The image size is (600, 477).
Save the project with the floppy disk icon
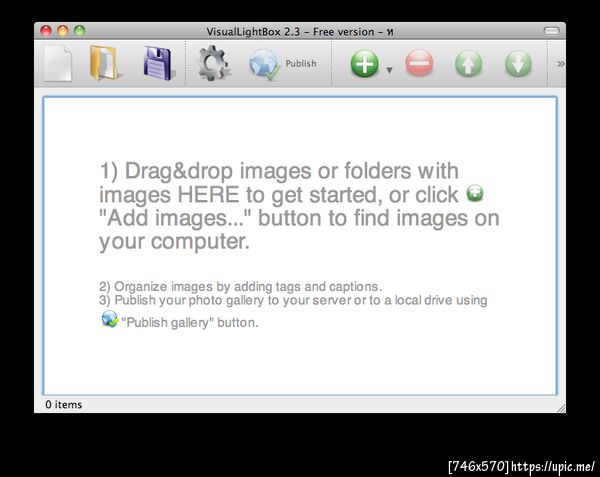[x=158, y=63]
